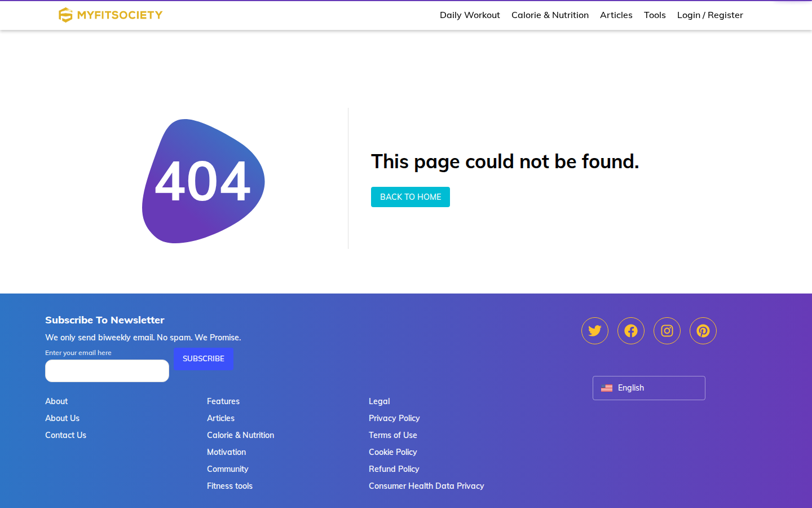This screenshot has height=508, width=812.
Task: Open the Calorie & Nutrition menu
Action: tap(550, 15)
